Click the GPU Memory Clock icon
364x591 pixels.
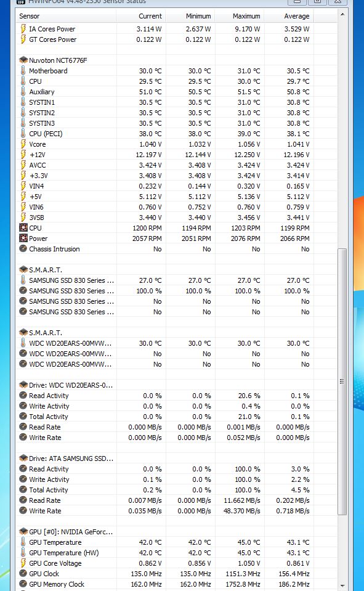click(x=23, y=584)
